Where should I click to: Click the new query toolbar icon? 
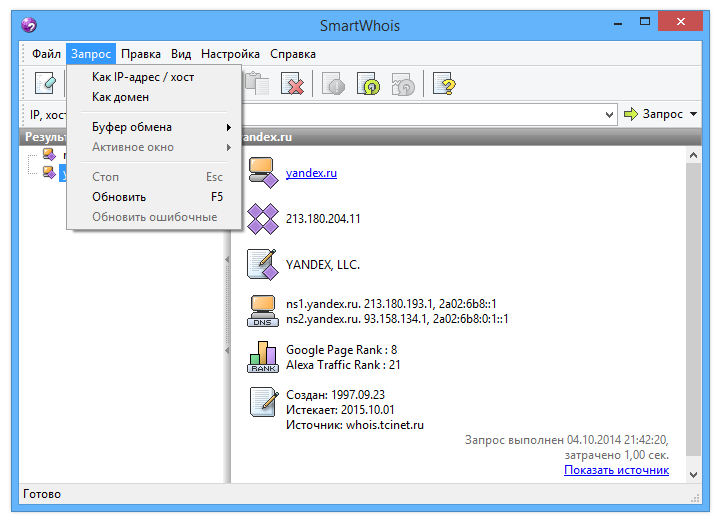tap(45, 83)
